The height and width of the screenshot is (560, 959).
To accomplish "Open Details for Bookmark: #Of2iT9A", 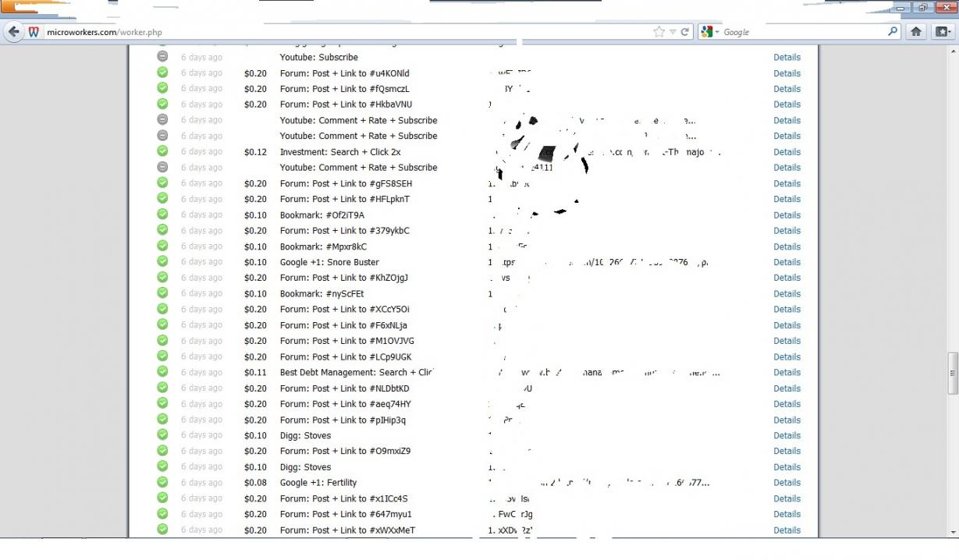I will (787, 215).
